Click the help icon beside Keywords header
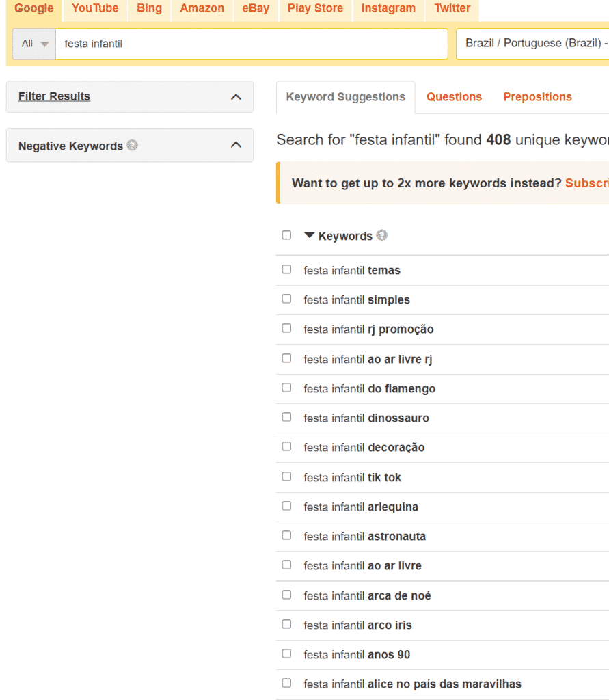Viewport: 609px width, 700px height. (382, 235)
